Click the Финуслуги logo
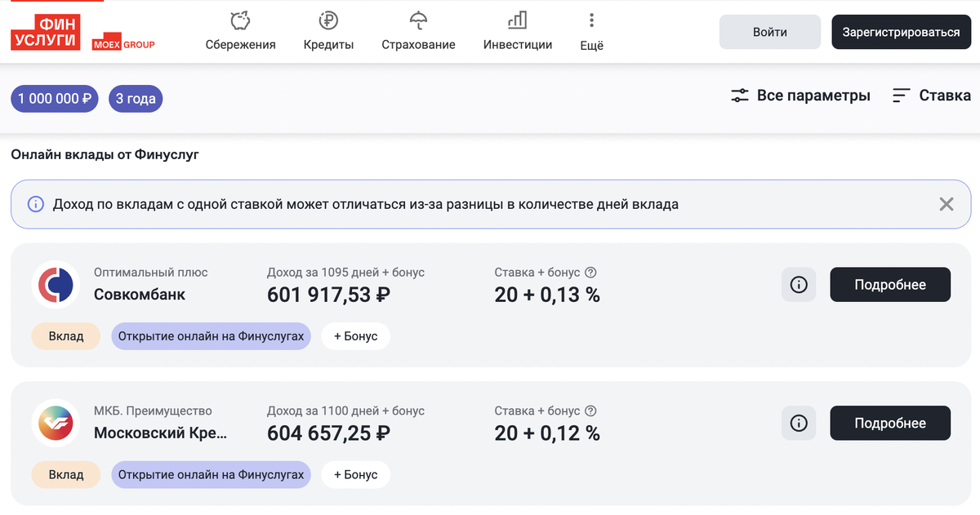Screen dimensions: 980x515 46,33
